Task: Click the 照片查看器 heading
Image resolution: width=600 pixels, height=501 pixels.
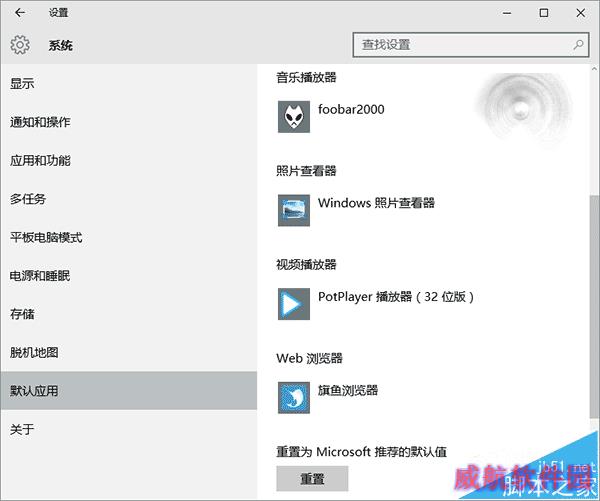Action: click(306, 171)
